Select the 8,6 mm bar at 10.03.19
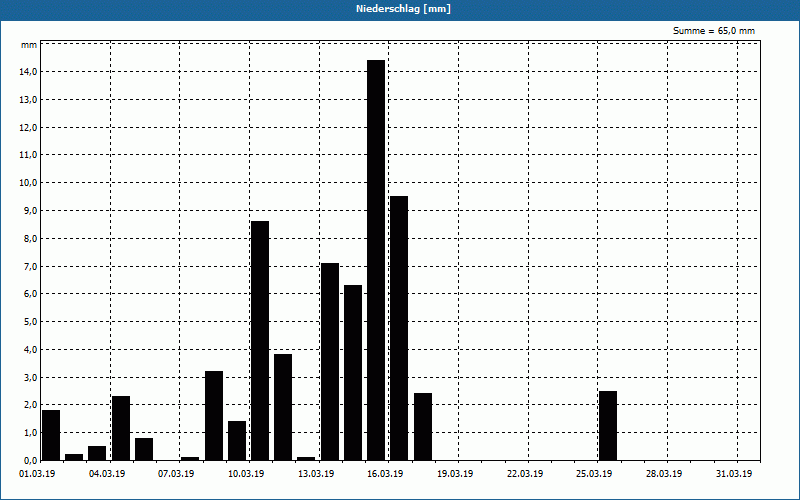This screenshot has height=500, width=800. pyautogui.click(x=260, y=341)
